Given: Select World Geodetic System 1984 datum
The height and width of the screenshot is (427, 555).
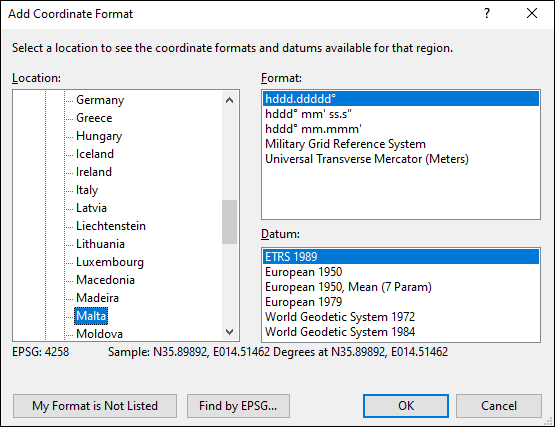Looking at the screenshot, I should tap(401, 332).
